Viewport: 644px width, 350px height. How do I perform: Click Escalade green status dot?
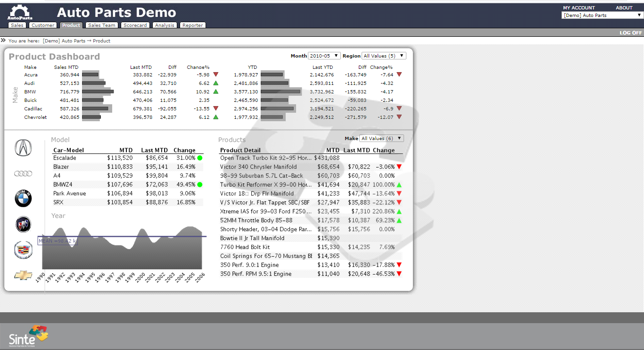click(200, 158)
